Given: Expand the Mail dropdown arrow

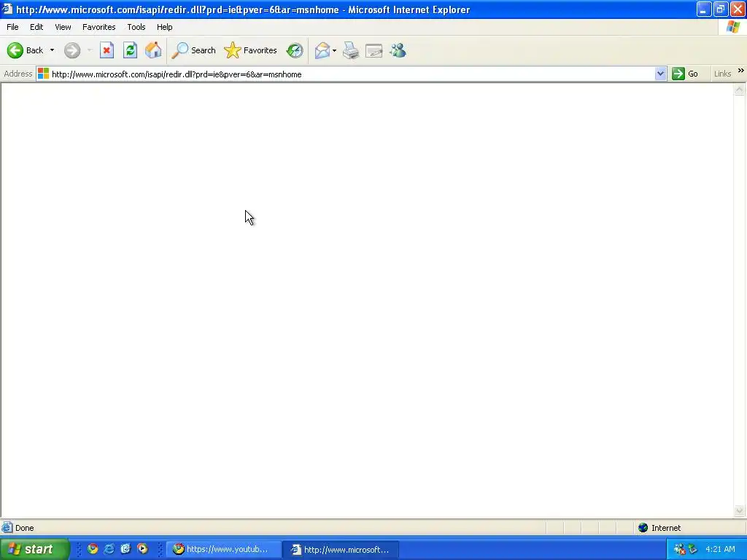Looking at the screenshot, I should coord(334,50).
